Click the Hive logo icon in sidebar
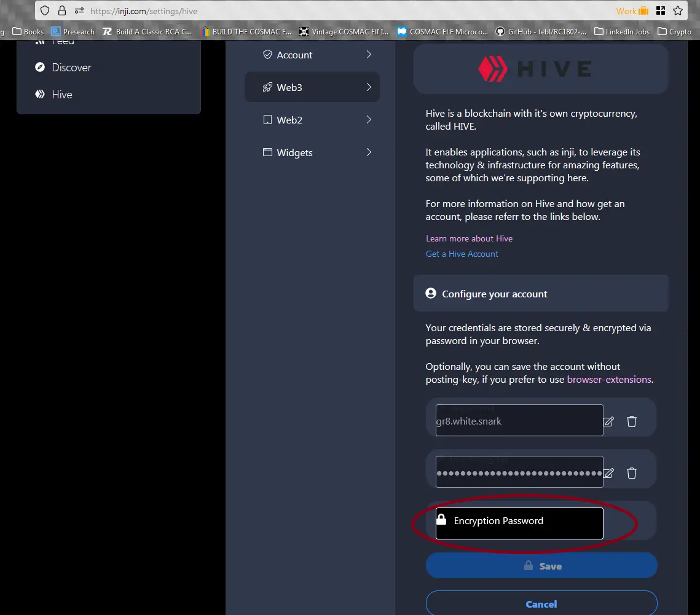The height and width of the screenshot is (615, 700). [x=40, y=94]
